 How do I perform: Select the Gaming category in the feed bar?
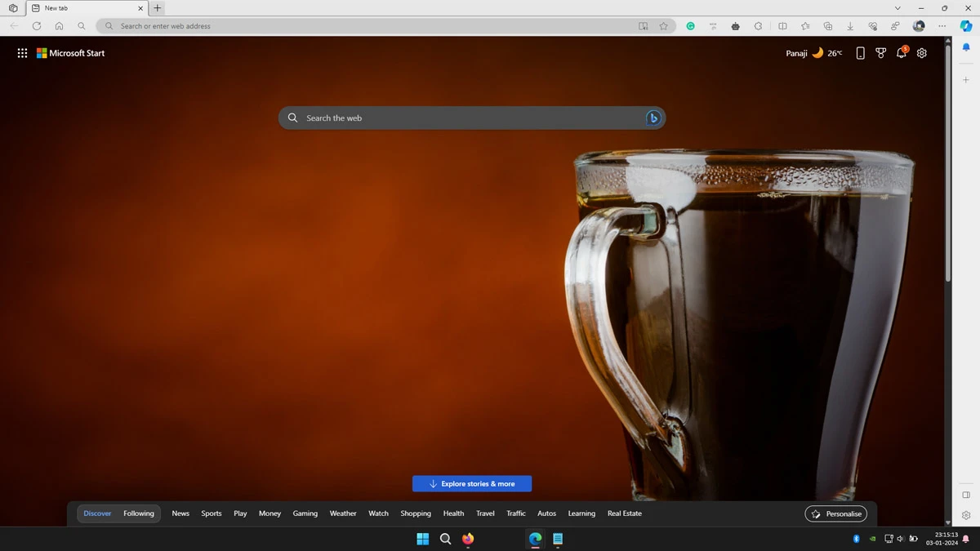(305, 513)
